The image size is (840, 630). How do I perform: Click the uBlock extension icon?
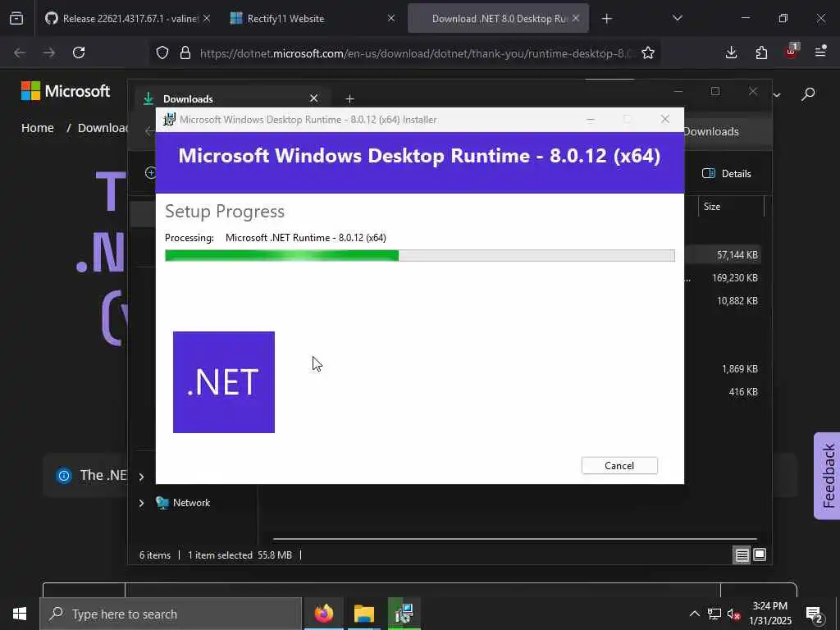[792, 52]
